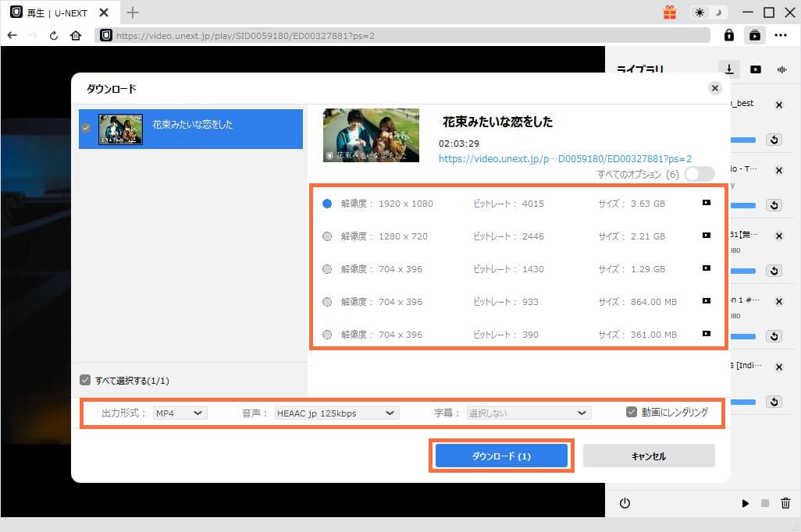Stop all downloads with square icon
This screenshot has width=801, height=532.
(765, 503)
